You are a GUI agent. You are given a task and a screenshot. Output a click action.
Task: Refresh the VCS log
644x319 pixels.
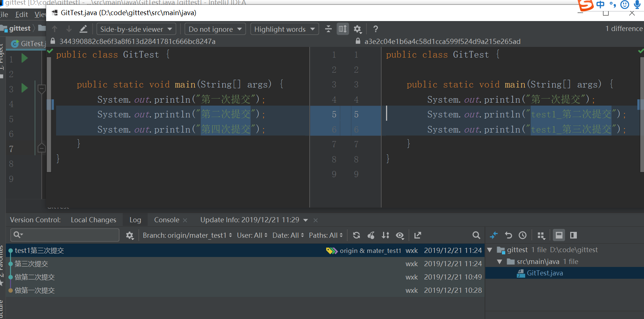[x=356, y=235]
